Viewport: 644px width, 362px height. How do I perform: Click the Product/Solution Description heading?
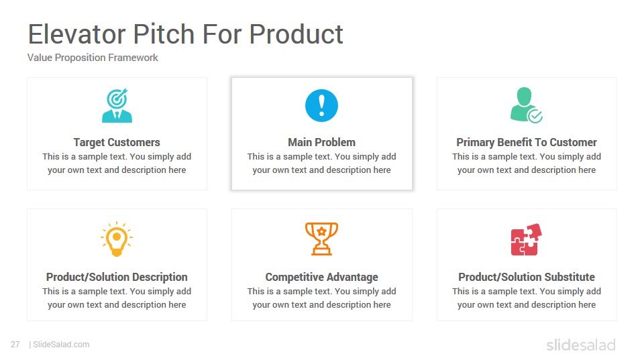117,277
